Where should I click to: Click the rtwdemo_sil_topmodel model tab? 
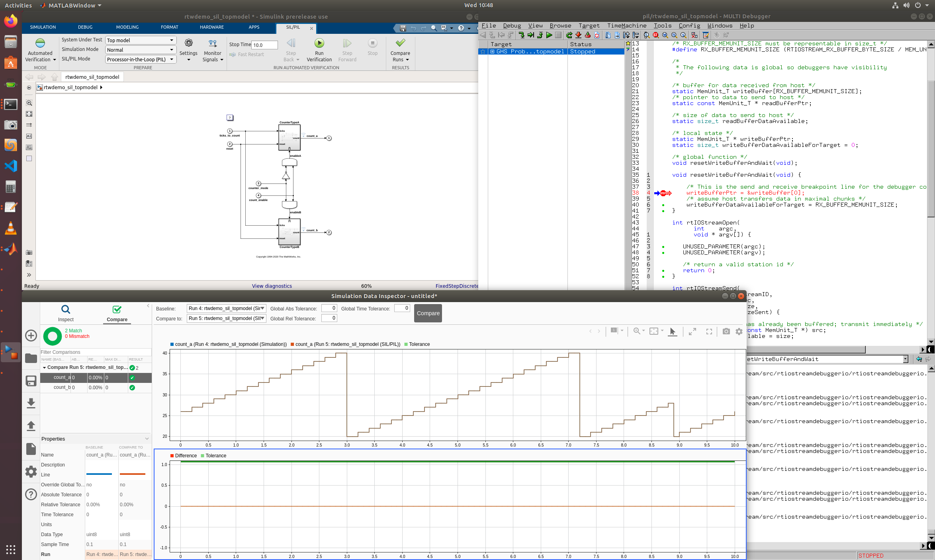92,77
